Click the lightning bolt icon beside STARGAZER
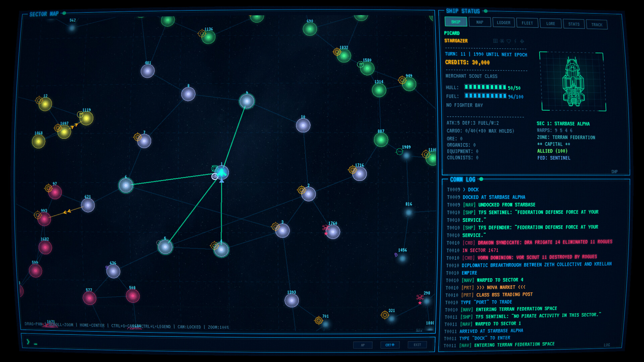The width and height of the screenshot is (644, 362). [x=515, y=41]
